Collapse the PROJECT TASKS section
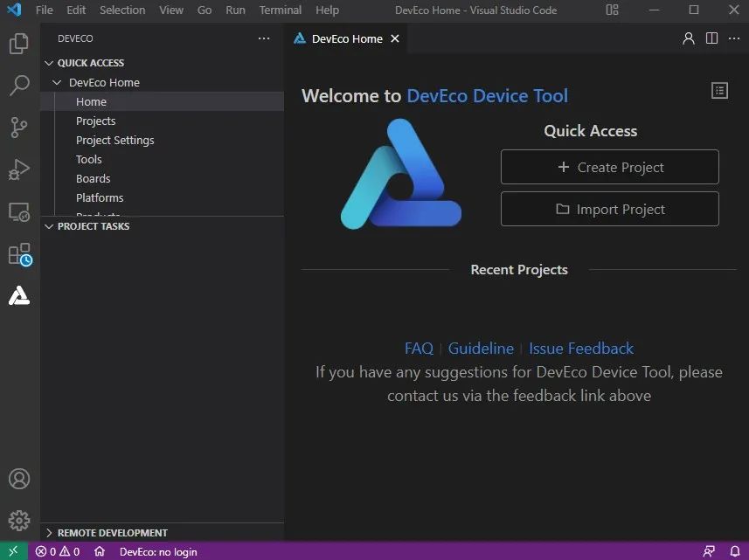The height and width of the screenshot is (560, 749). pos(94,226)
